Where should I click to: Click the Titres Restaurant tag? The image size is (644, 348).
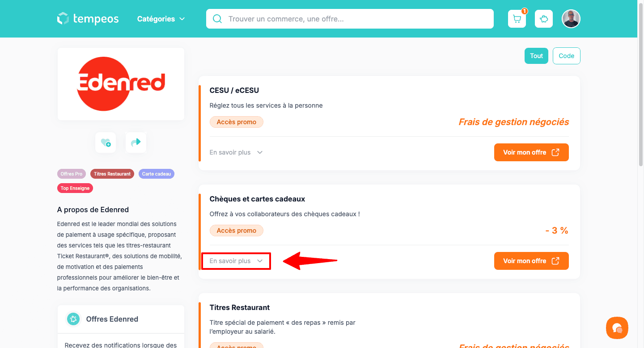(112, 174)
